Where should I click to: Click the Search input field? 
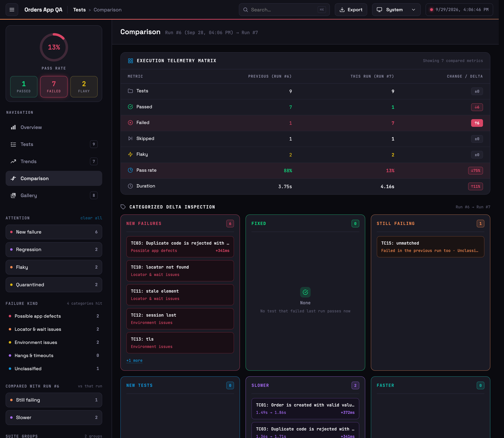284,10
